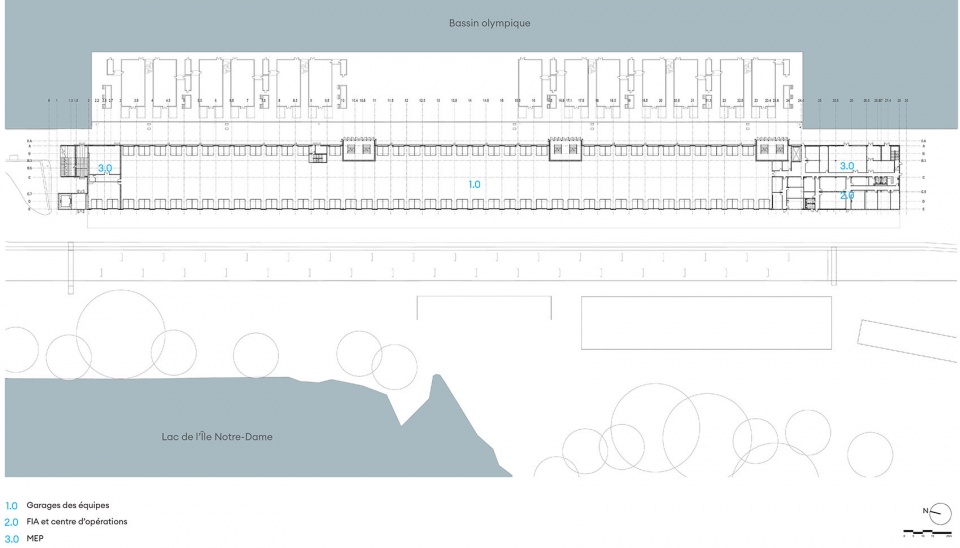
Task: Click the scale bar below the compass
Action: pyautogui.click(x=926, y=534)
